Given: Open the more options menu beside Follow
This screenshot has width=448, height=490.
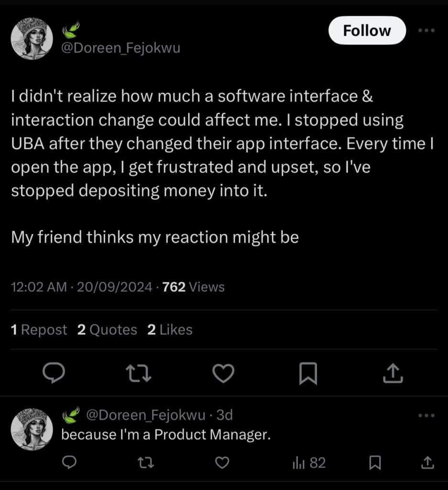Looking at the screenshot, I should (426, 30).
